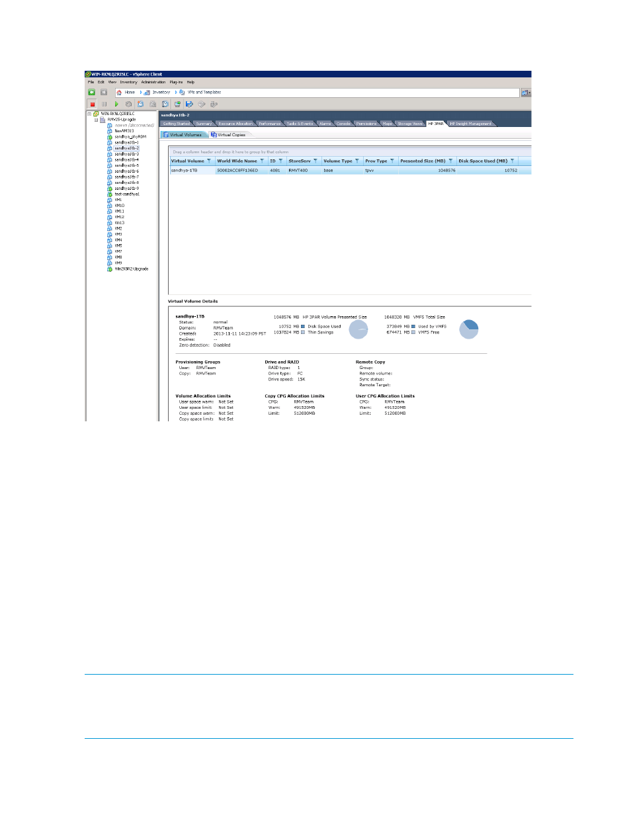631x840 pixels.
Task: Click the greyed CD/DVD connect toolbar icon
Action: tap(202, 104)
